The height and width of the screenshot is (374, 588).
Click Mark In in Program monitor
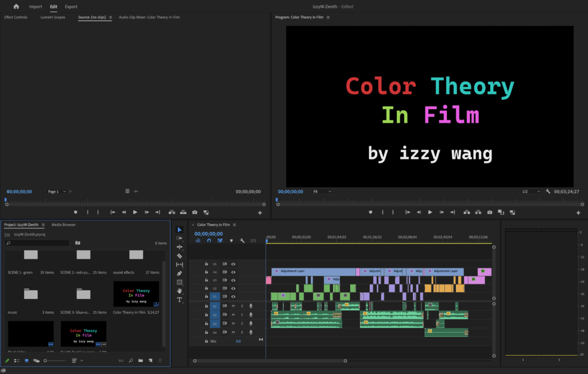tap(382, 212)
